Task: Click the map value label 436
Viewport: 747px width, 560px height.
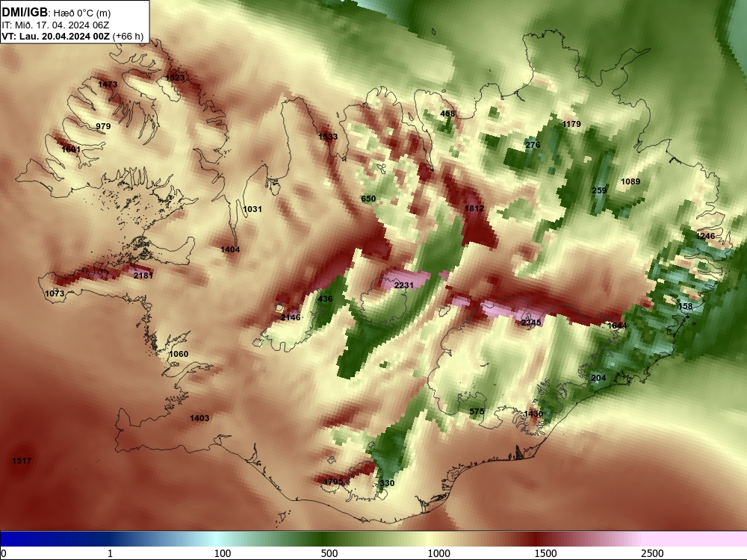Action: (x=325, y=299)
